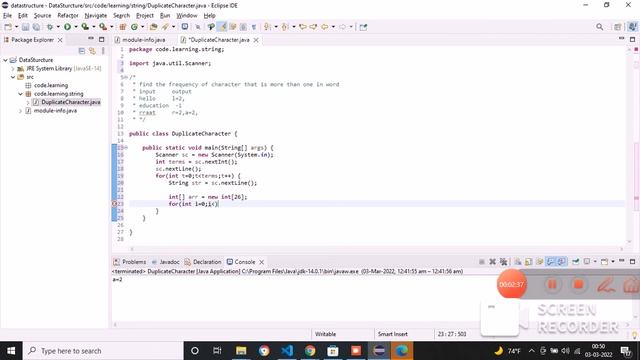
Task: Switch to the Javadoc tab
Action: coord(165,262)
